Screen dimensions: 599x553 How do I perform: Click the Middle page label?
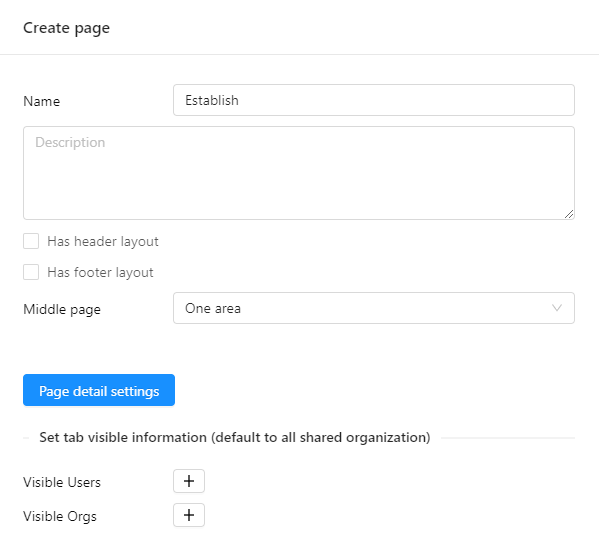tap(62, 309)
